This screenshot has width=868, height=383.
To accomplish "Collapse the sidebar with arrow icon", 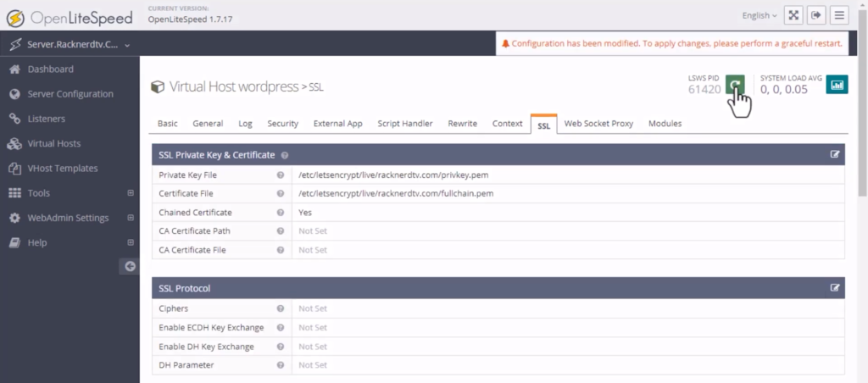I will 129,266.
